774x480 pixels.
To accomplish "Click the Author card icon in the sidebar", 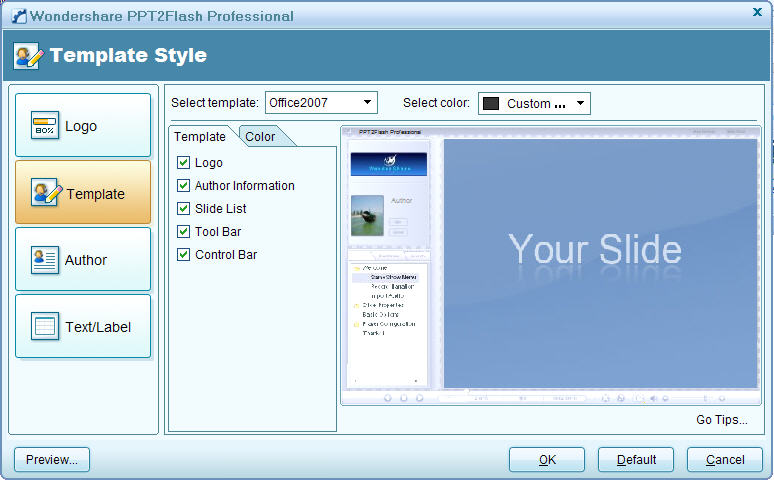I will 44,259.
